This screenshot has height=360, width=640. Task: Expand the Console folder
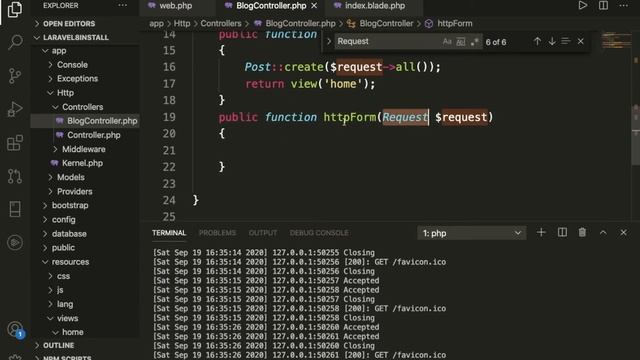[72, 65]
